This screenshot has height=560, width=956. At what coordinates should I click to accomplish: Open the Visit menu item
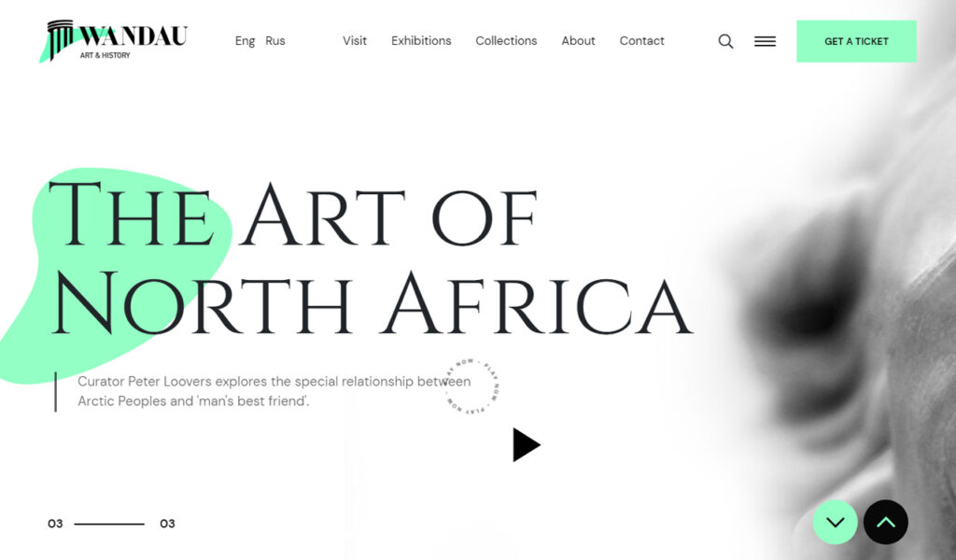pyautogui.click(x=355, y=41)
